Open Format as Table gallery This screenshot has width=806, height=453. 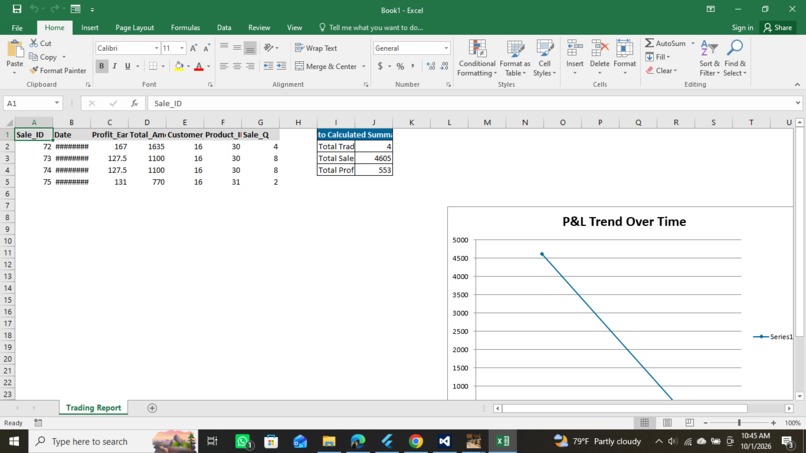click(x=515, y=58)
